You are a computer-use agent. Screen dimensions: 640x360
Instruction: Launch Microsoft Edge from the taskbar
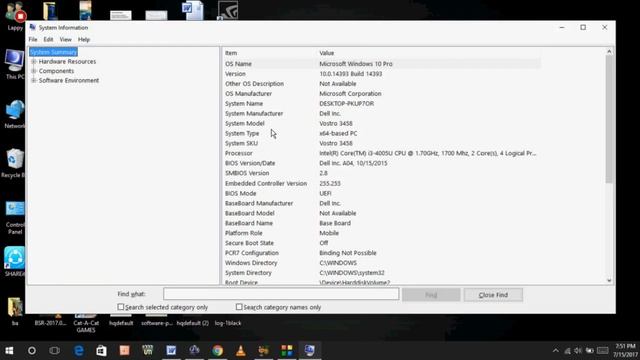point(78,351)
